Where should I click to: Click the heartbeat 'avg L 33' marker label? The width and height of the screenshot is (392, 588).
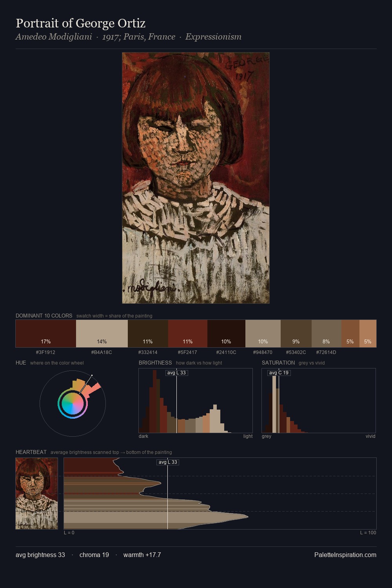(168, 462)
